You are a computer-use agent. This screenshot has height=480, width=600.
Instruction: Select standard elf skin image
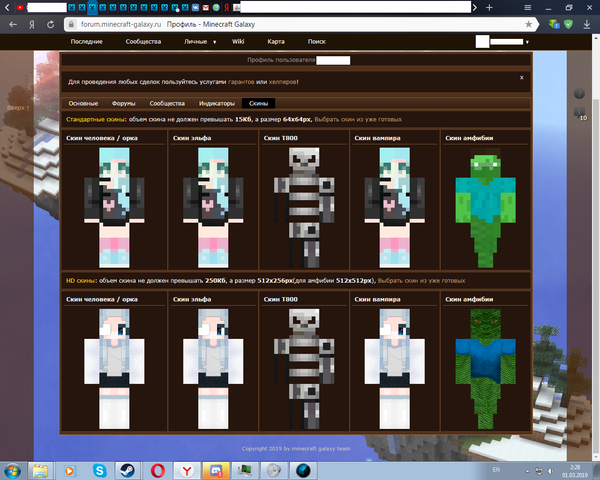click(x=213, y=207)
